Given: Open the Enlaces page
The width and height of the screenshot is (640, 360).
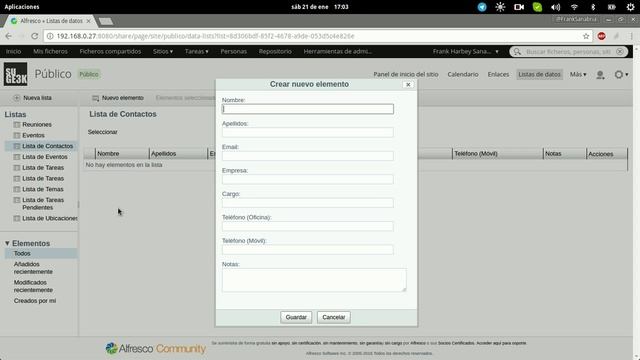Looking at the screenshot, I should (x=498, y=74).
